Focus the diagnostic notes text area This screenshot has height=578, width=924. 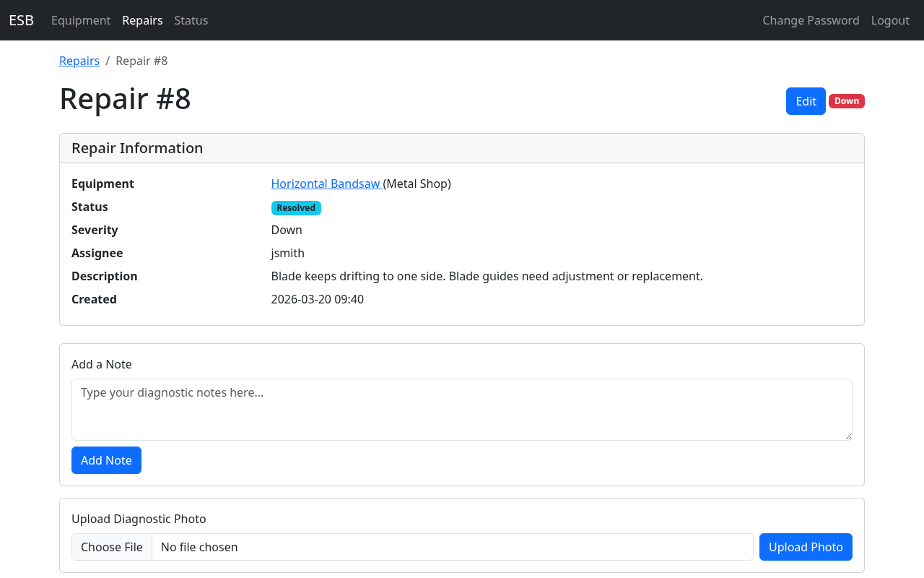coord(461,409)
